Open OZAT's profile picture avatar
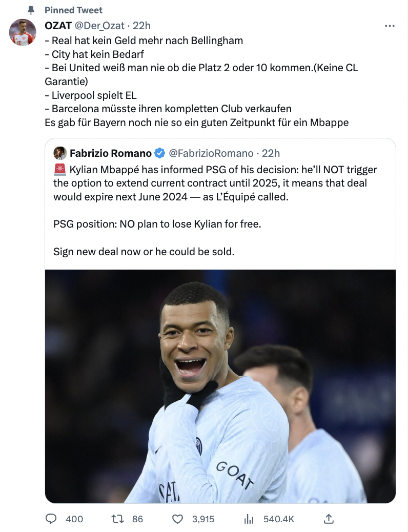Image resolution: width=408 pixels, height=532 pixels. click(x=23, y=33)
